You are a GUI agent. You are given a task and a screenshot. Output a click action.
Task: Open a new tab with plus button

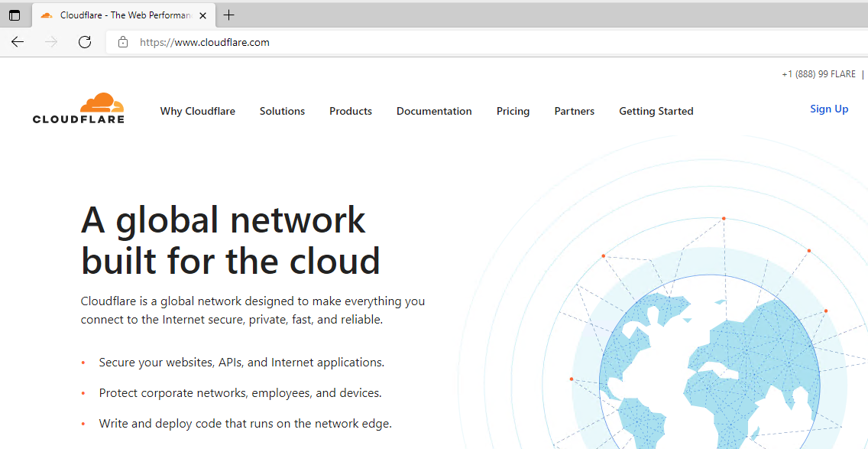click(228, 15)
